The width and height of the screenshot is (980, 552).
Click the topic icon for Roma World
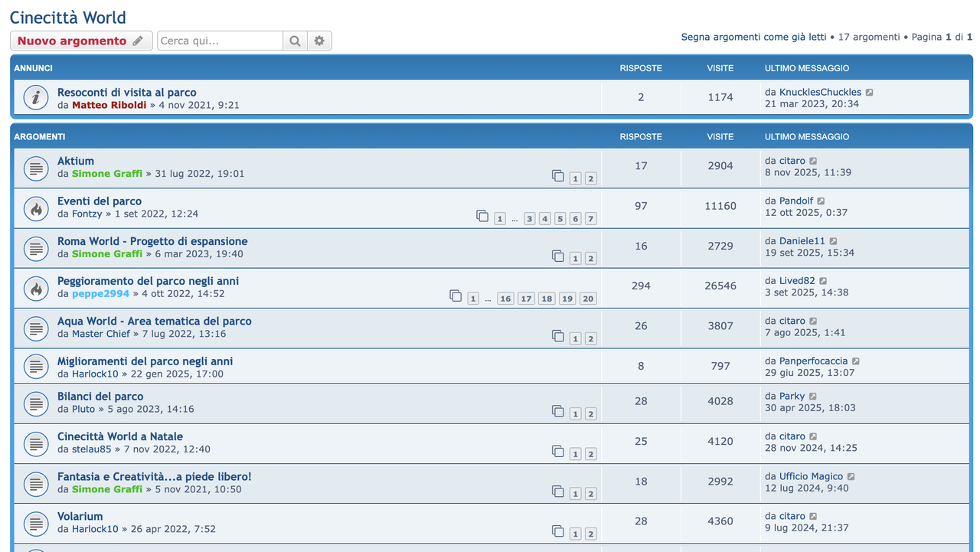[36, 248]
